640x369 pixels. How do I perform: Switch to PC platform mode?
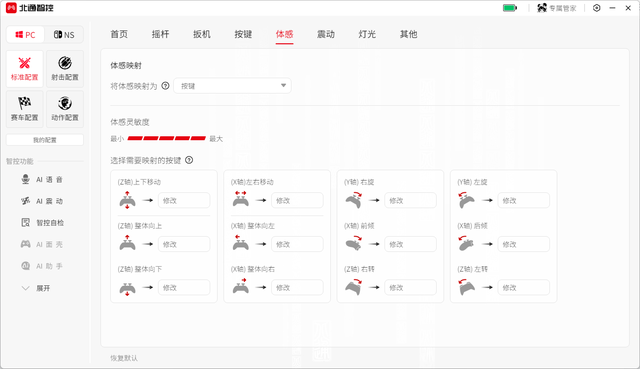(x=25, y=35)
